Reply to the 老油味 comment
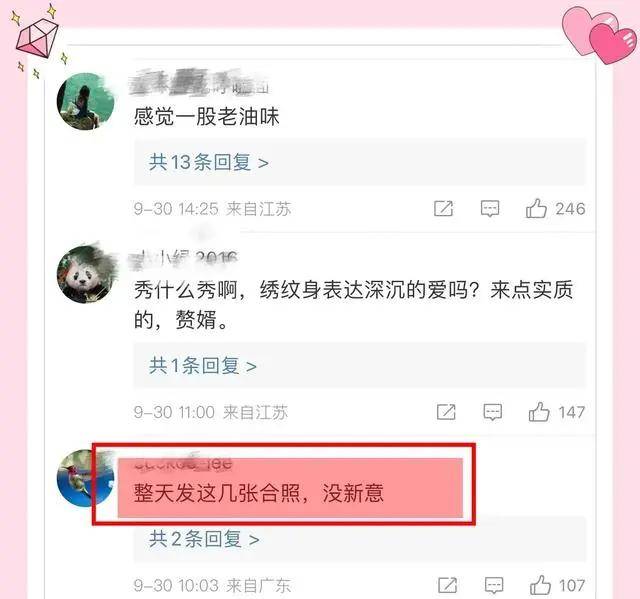640x599 pixels. coord(490,209)
